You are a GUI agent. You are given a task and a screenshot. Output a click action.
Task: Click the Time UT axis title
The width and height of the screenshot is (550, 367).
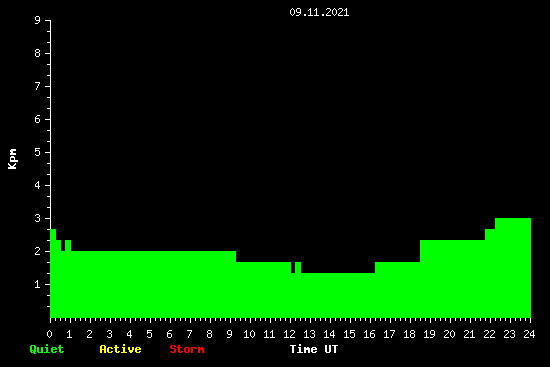(314, 349)
